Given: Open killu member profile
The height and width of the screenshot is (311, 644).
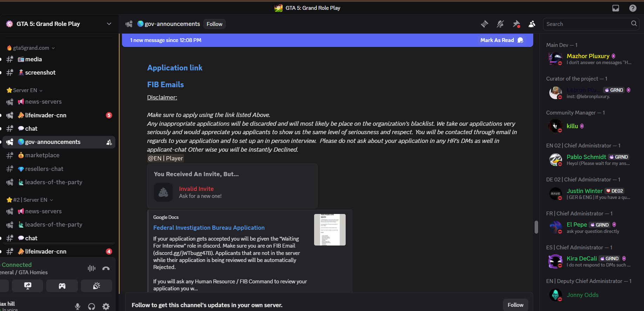Looking at the screenshot, I should pos(590,126).
